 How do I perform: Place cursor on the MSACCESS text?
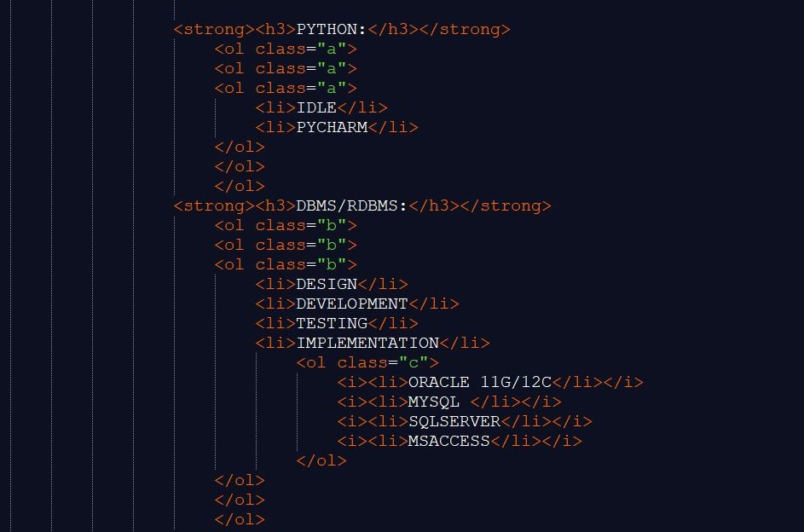tap(449, 442)
